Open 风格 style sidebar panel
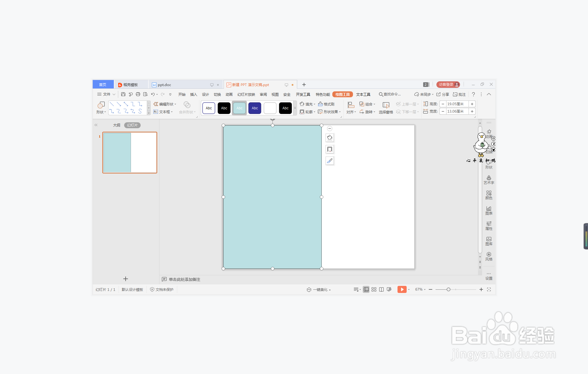The width and height of the screenshot is (588, 374). (x=489, y=256)
